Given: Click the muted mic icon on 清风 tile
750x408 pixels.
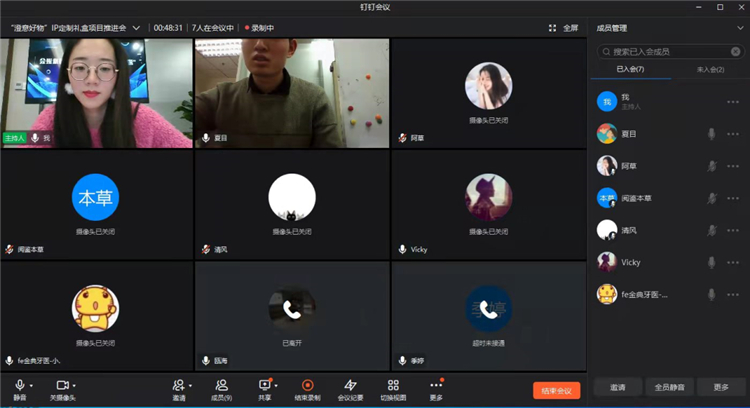Looking at the screenshot, I should [x=206, y=249].
